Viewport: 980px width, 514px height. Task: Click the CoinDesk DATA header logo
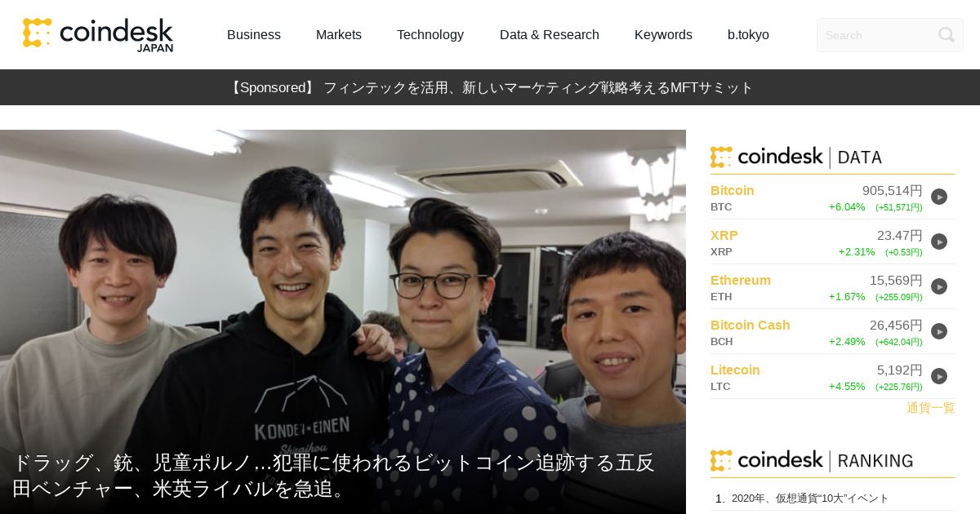coord(796,157)
